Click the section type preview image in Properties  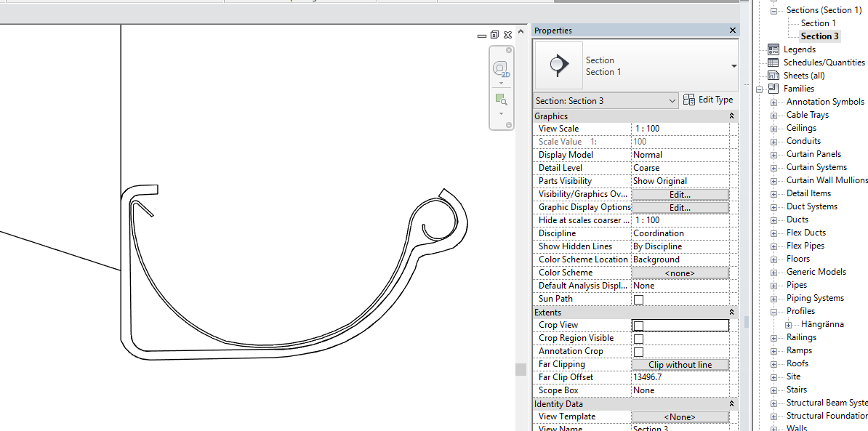tap(558, 65)
